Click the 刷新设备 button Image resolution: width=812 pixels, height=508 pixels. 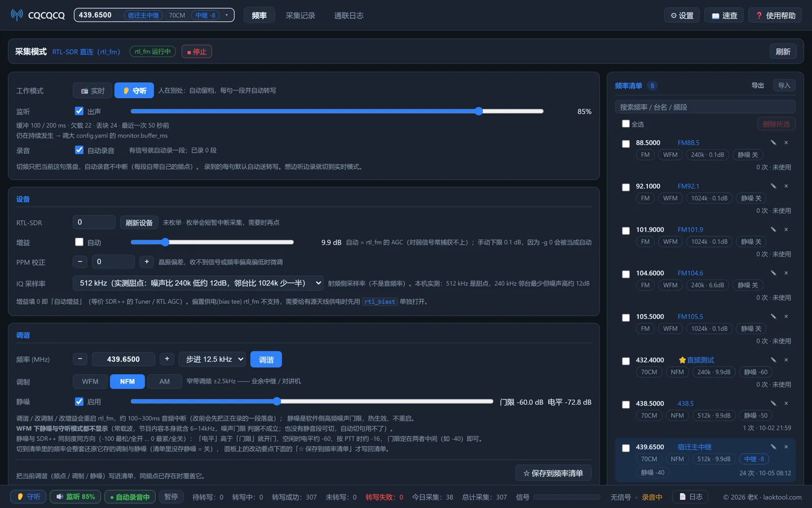pos(139,223)
